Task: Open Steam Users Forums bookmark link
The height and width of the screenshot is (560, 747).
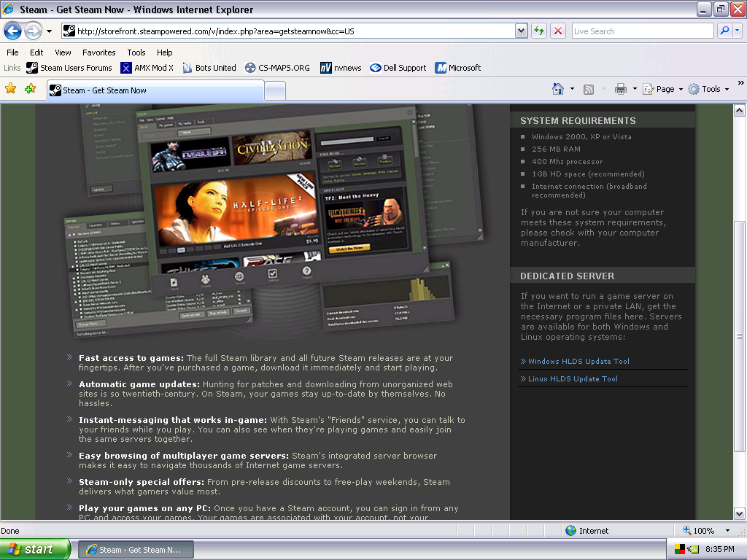Action: (69, 68)
